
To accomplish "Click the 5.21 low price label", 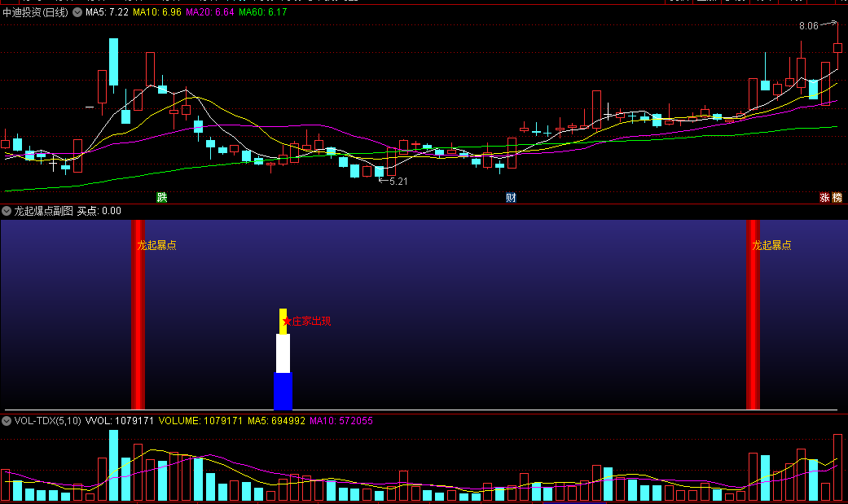I will [x=398, y=181].
